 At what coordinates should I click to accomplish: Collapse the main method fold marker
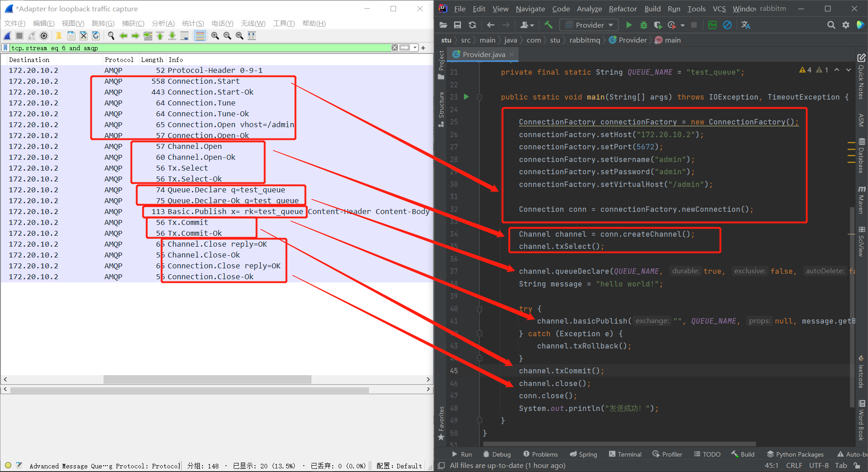point(480,97)
